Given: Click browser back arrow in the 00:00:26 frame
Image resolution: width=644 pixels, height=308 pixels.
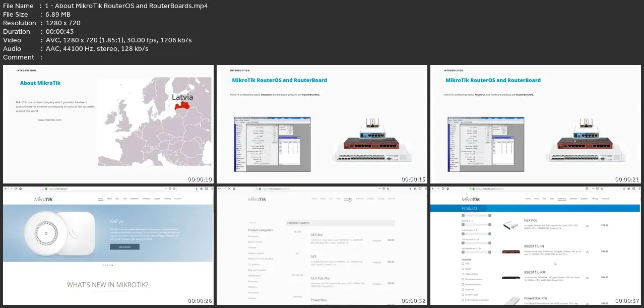Looking at the screenshot, I should (x=6, y=189).
